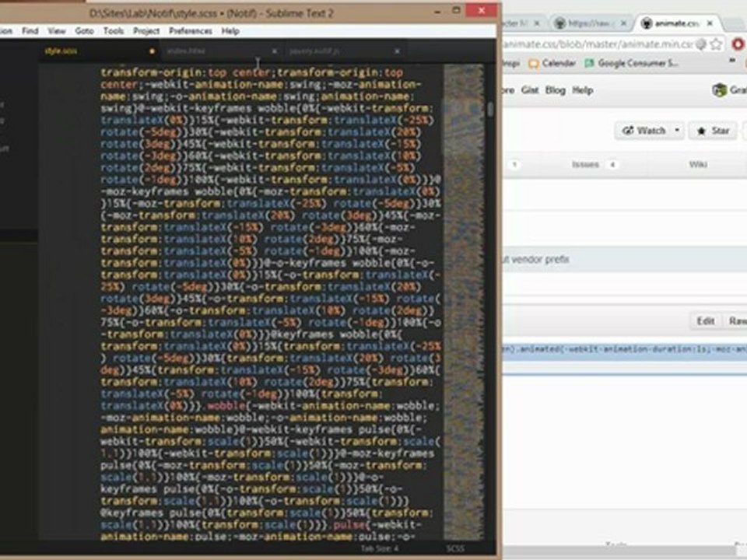Screen dimensions: 747x560
Task: Close the index.html tab in Sublime
Action: coord(275,51)
